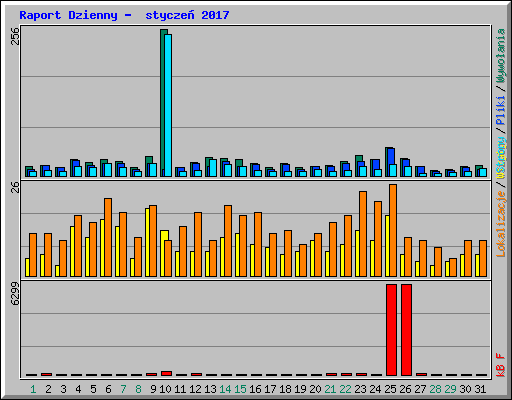512x400 pixels.
Task: Click the red KB bar for day 26
Action: [406, 330]
